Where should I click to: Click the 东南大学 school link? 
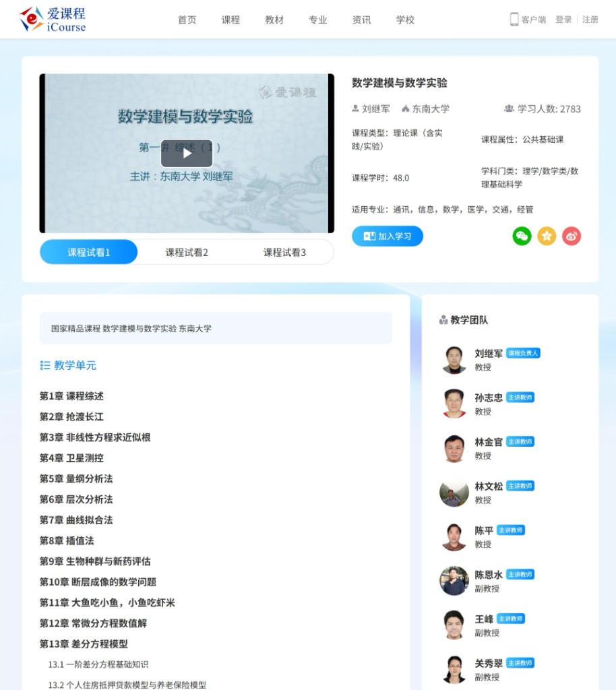click(430, 108)
